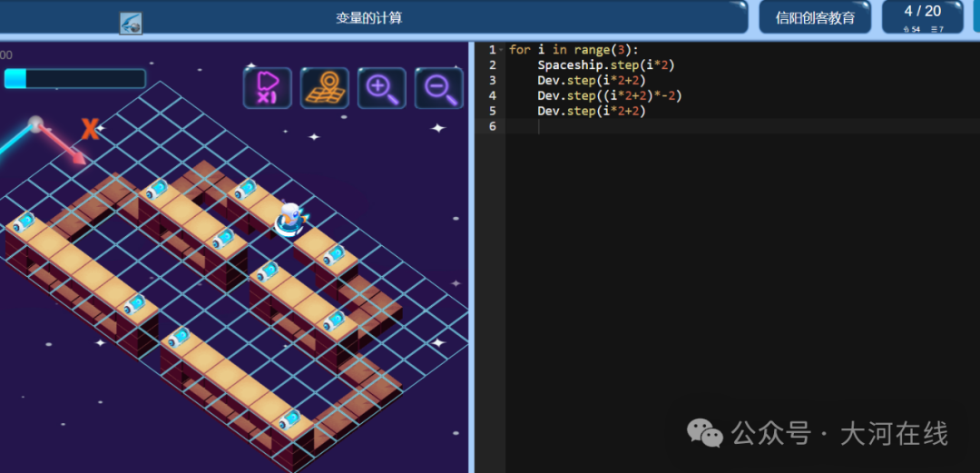Zoom out with the minus magnifier
Image resolution: width=980 pixels, height=473 pixels.
[439, 88]
